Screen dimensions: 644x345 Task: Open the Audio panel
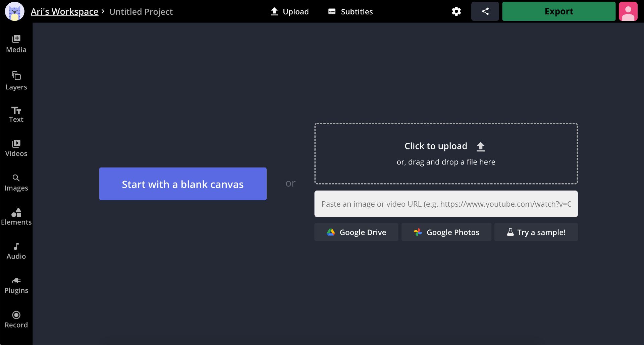click(x=16, y=251)
